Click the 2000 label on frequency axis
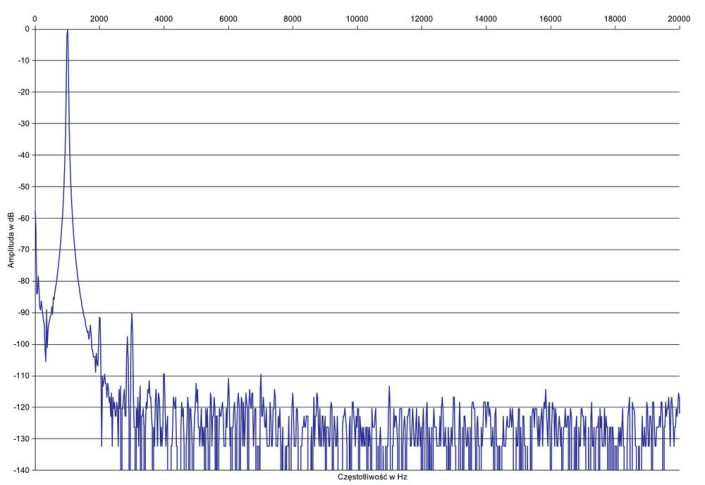 (x=99, y=19)
